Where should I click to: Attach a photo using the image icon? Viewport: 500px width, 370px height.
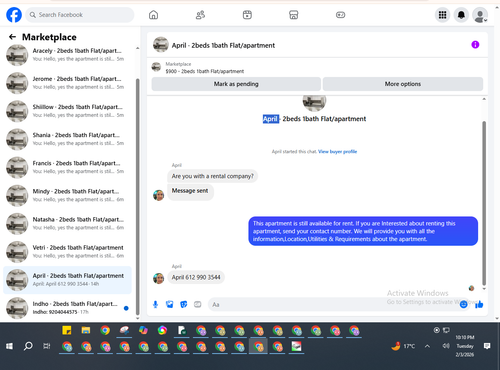170,304
